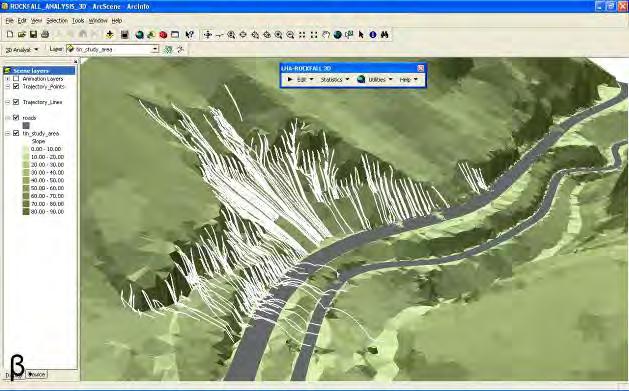The height and width of the screenshot is (391, 629).
Task: Click the roads layer gray color swatch
Action: click(x=26, y=126)
